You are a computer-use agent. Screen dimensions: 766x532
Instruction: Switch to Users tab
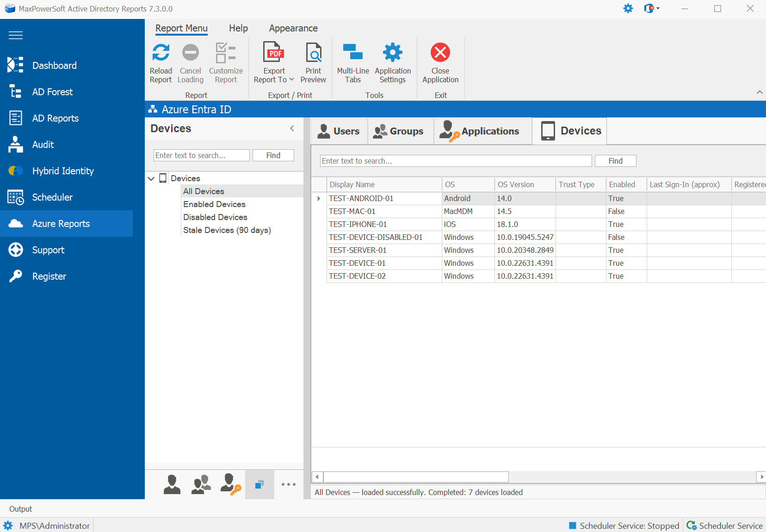(340, 131)
